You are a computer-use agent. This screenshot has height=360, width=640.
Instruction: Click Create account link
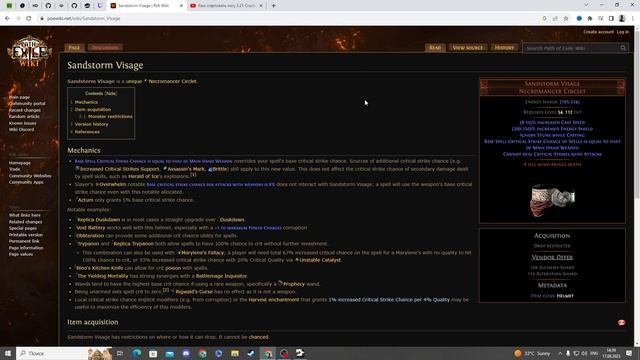point(598,32)
